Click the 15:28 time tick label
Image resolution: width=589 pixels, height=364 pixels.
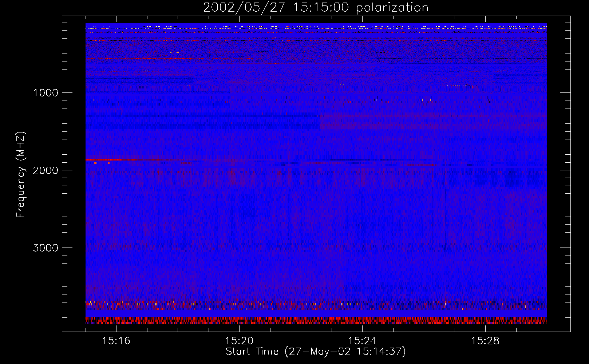point(486,341)
